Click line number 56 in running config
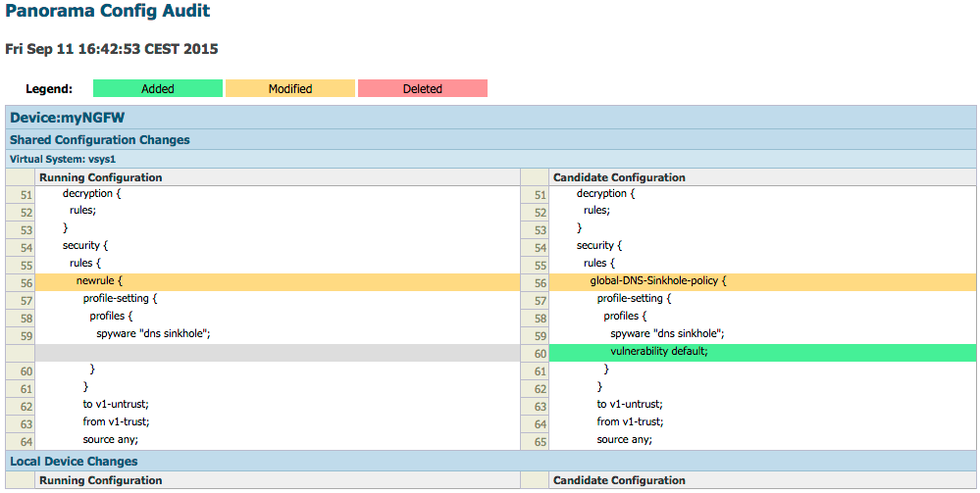 tap(26, 282)
